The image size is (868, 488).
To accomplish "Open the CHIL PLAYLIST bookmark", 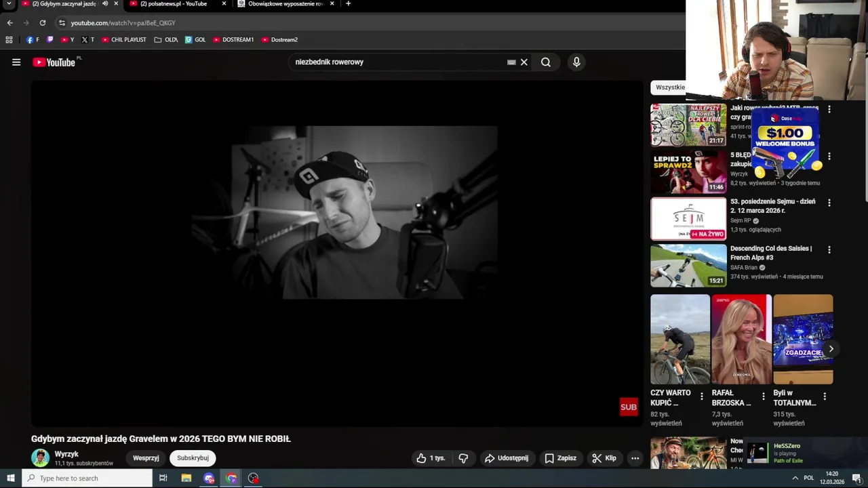I will [x=123, y=40].
